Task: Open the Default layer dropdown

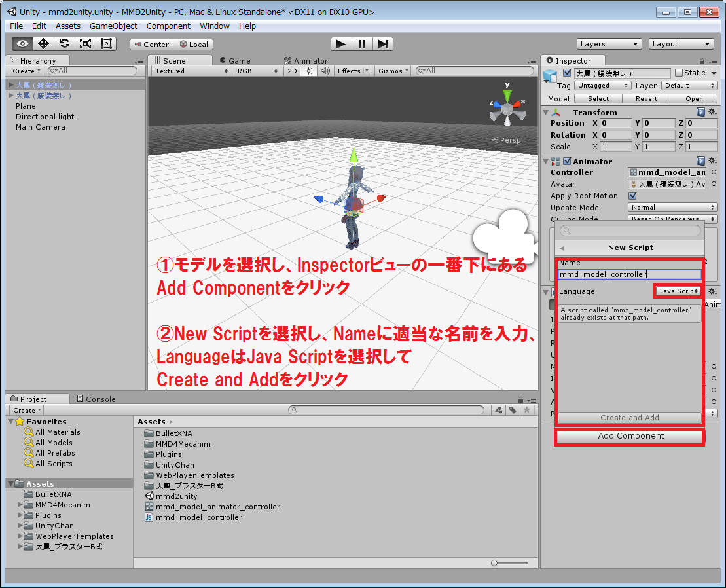Action: [689, 86]
